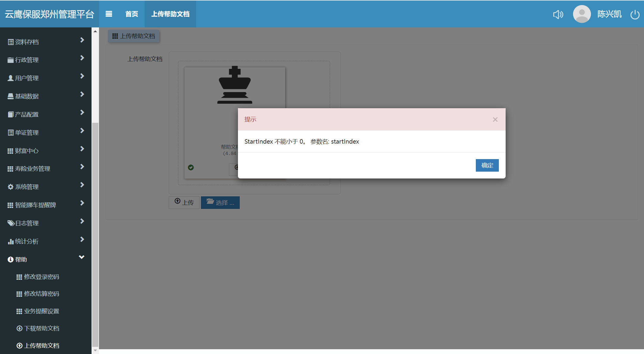Click the speaker sound icon
This screenshot has height=354, width=644.
558,14
